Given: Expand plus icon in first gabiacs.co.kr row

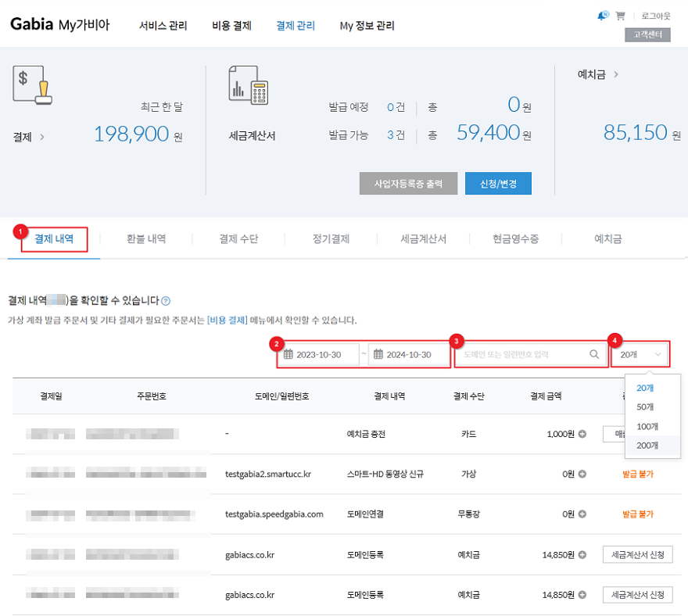Looking at the screenshot, I should point(582,554).
